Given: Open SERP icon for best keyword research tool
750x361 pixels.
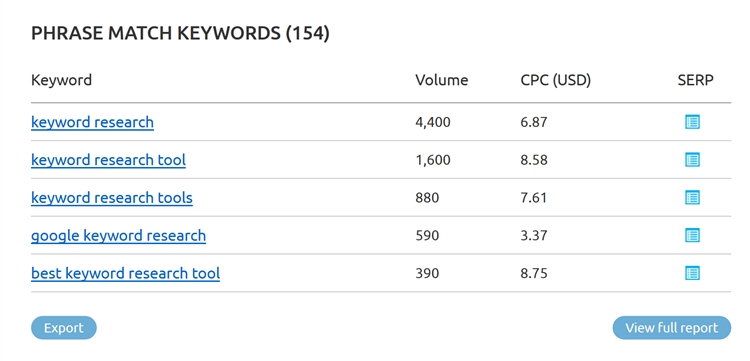Looking at the screenshot, I should [692, 273].
